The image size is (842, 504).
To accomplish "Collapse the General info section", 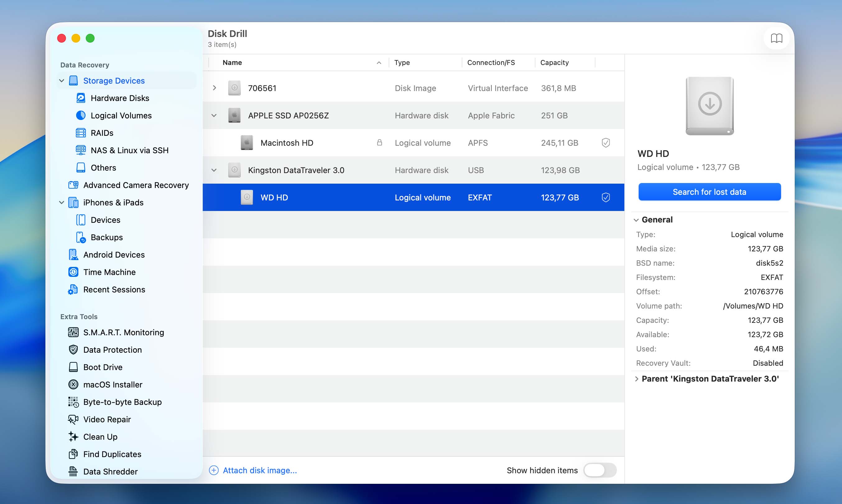I will pyautogui.click(x=636, y=220).
